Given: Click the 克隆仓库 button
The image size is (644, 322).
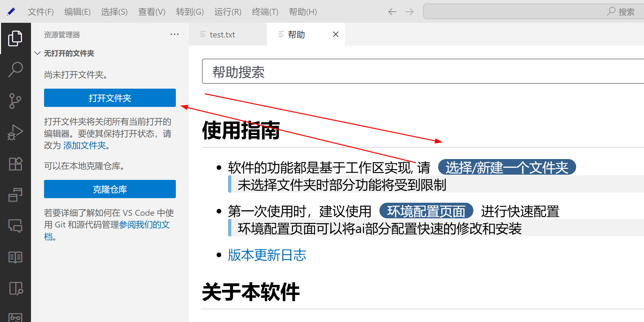Looking at the screenshot, I should pyautogui.click(x=110, y=189).
